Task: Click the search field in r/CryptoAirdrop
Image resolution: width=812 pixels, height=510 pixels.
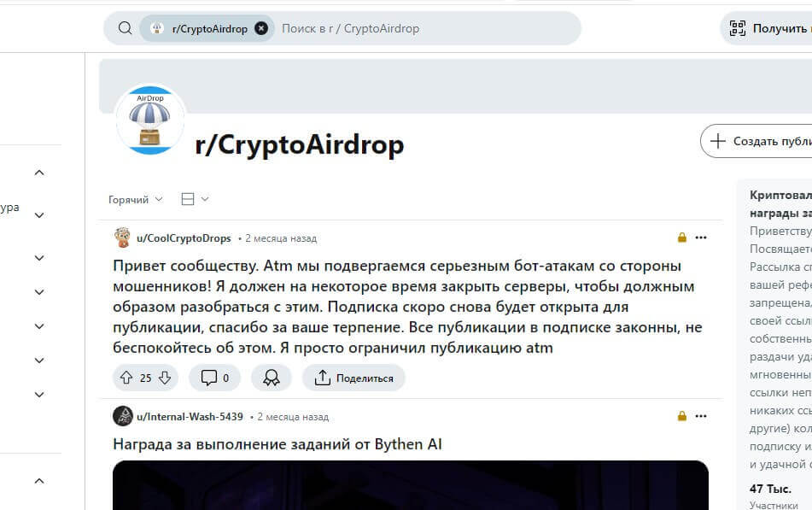Action: (427, 28)
